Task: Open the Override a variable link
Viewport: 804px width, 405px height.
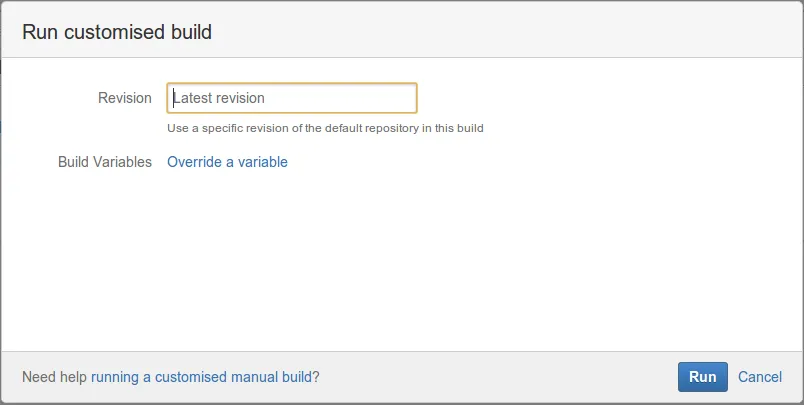Action: pyautogui.click(x=227, y=162)
